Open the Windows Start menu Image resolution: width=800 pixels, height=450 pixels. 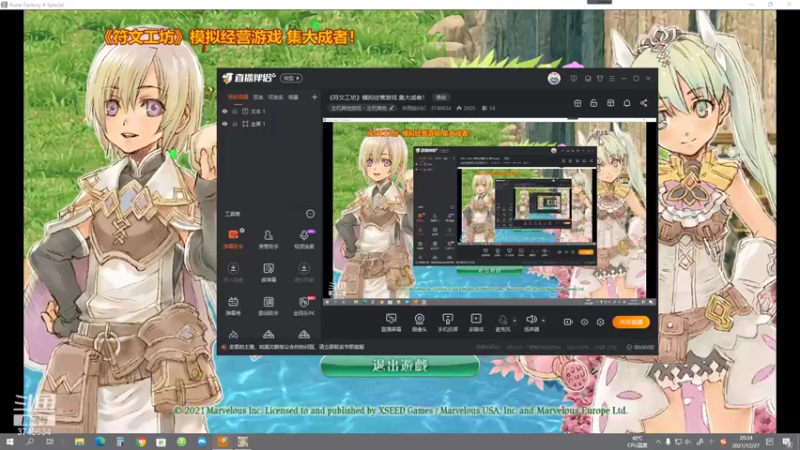tap(9, 442)
